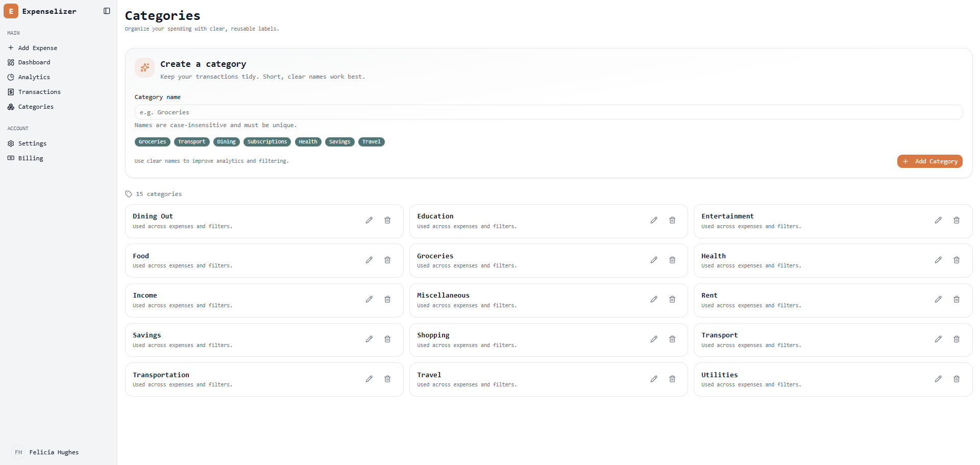The image size is (980, 465).
Task: Select the Health suggestion chip
Action: coord(308,142)
